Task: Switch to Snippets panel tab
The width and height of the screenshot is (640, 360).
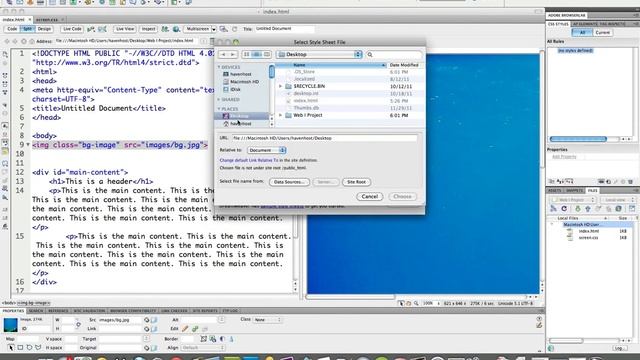Action: [x=574, y=191]
